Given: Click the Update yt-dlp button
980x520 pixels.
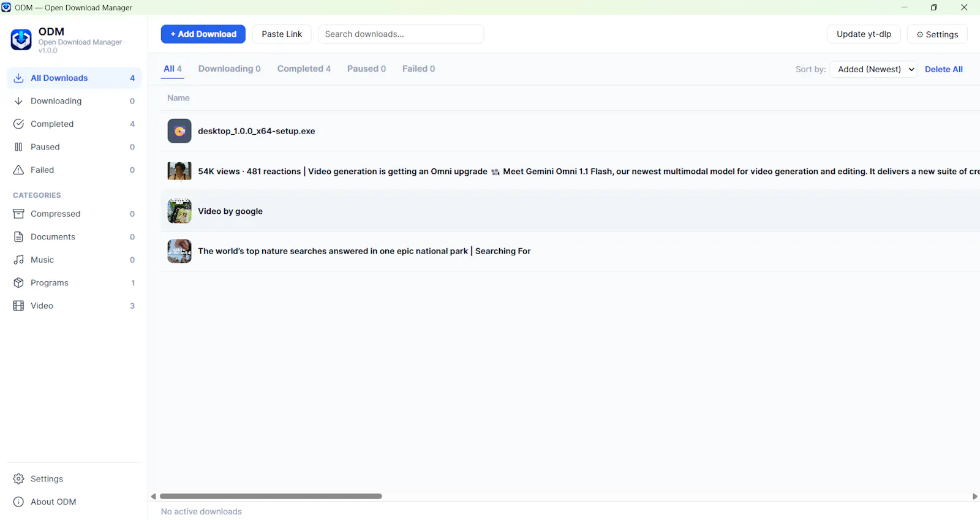Looking at the screenshot, I should (864, 34).
